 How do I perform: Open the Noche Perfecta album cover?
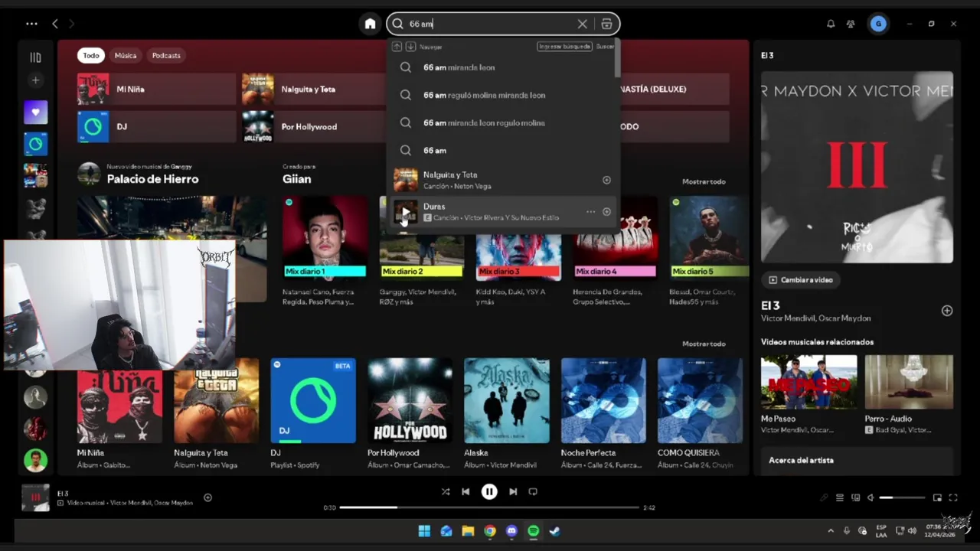click(603, 400)
